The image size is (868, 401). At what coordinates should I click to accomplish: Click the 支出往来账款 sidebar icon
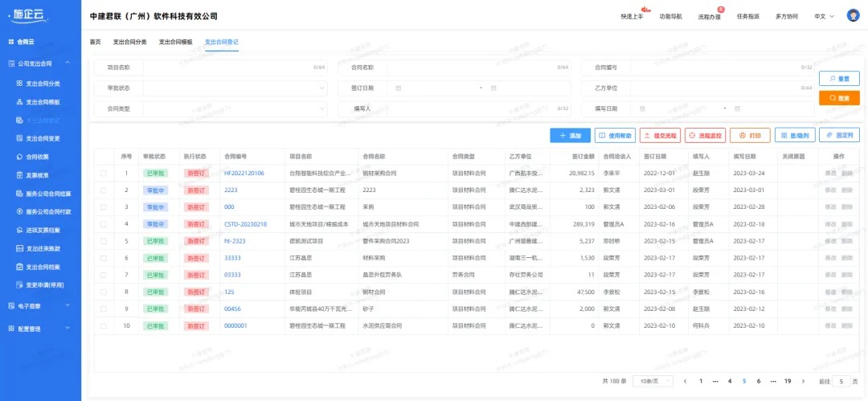19,248
